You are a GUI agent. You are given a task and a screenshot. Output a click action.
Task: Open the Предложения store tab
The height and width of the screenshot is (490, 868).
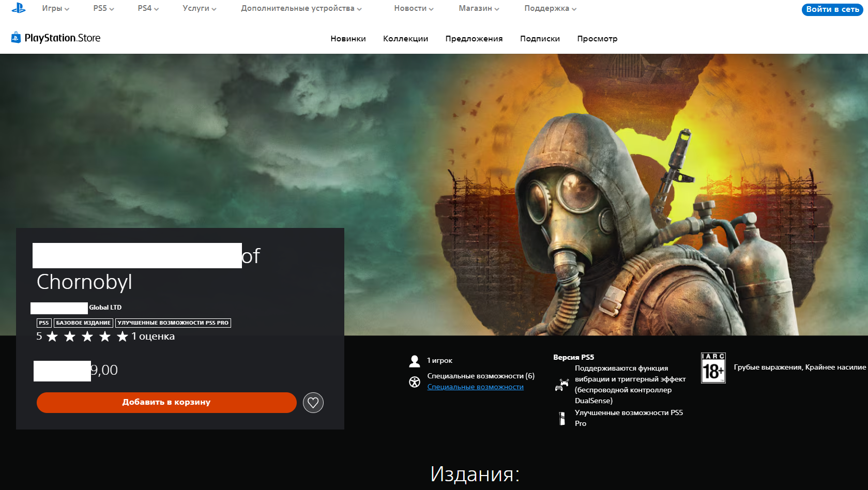click(x=474, y=39)
